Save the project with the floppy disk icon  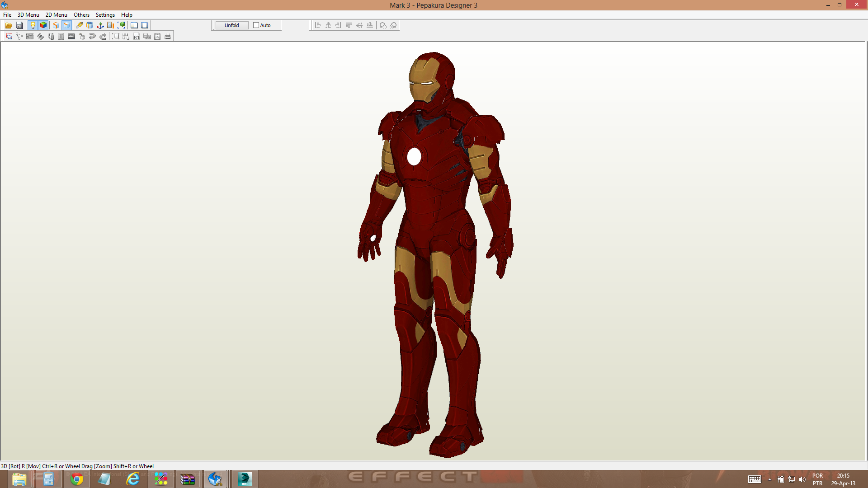point(19,25)
